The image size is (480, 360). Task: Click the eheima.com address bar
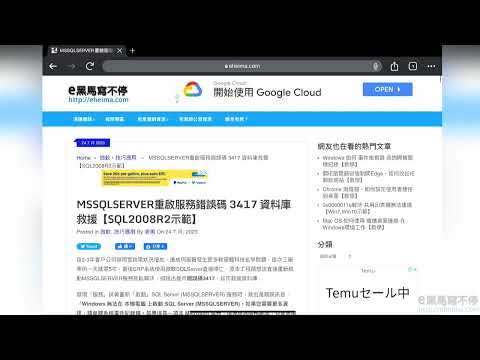pos(242,66)
